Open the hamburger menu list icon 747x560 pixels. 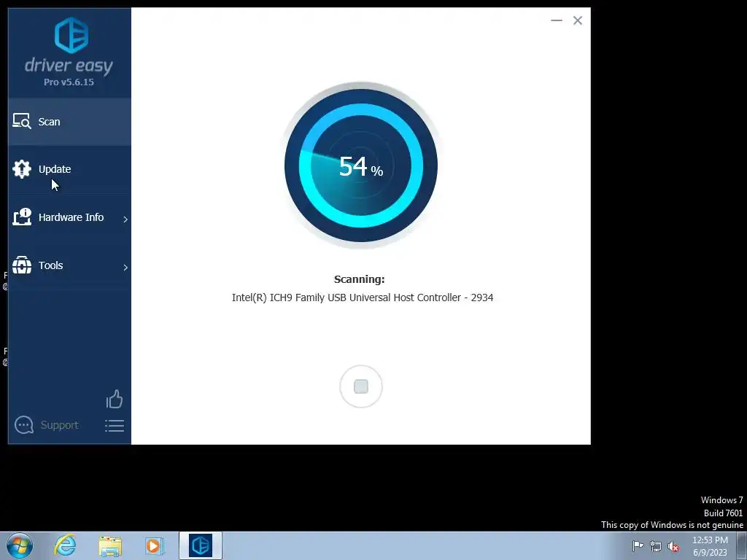click(115, 426)
